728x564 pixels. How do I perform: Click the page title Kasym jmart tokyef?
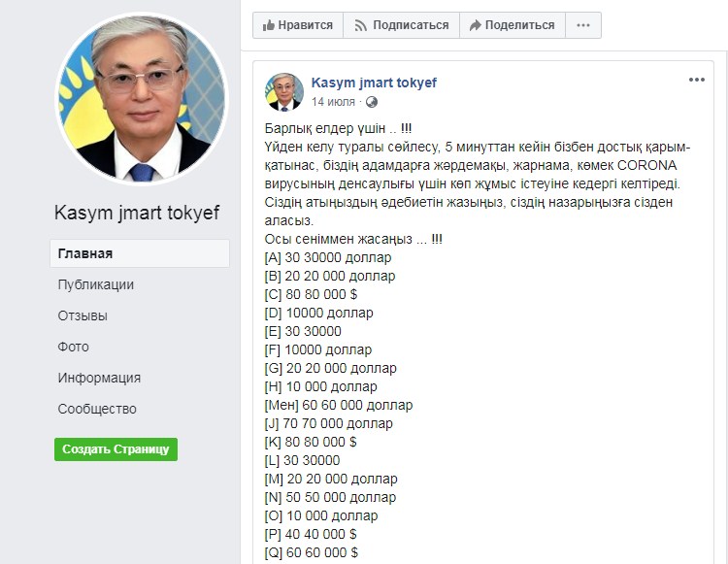click(137, 213)
